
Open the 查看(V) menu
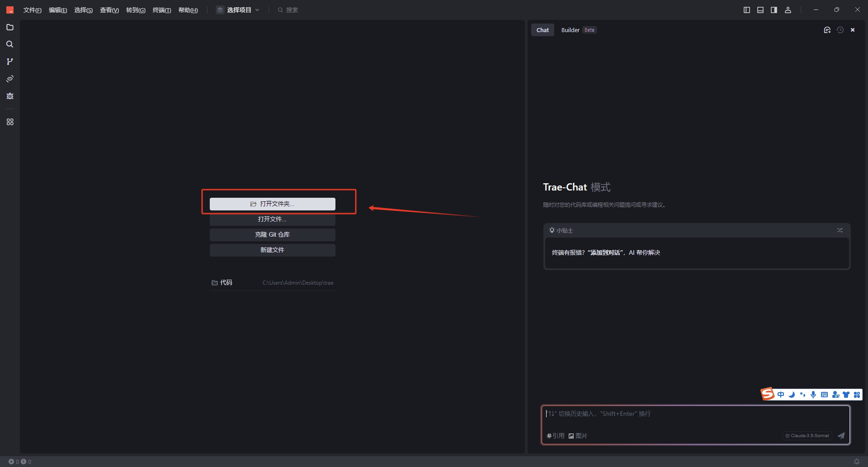click(x=109, y=10)
